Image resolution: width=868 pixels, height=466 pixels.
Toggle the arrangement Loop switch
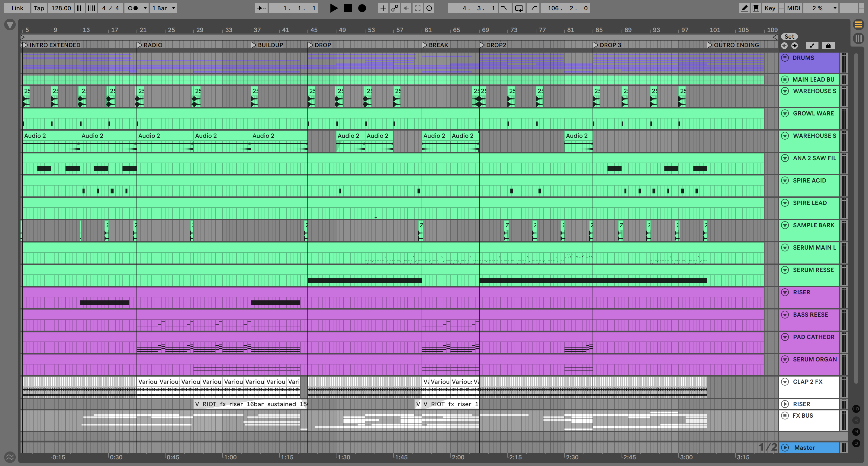pos(519,8)
